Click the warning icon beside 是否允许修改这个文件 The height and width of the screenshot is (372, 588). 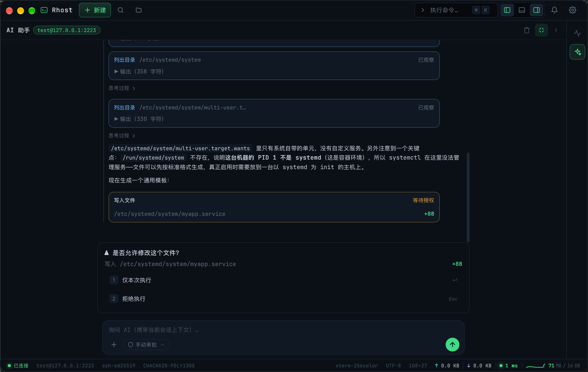[x=107, y=253]
